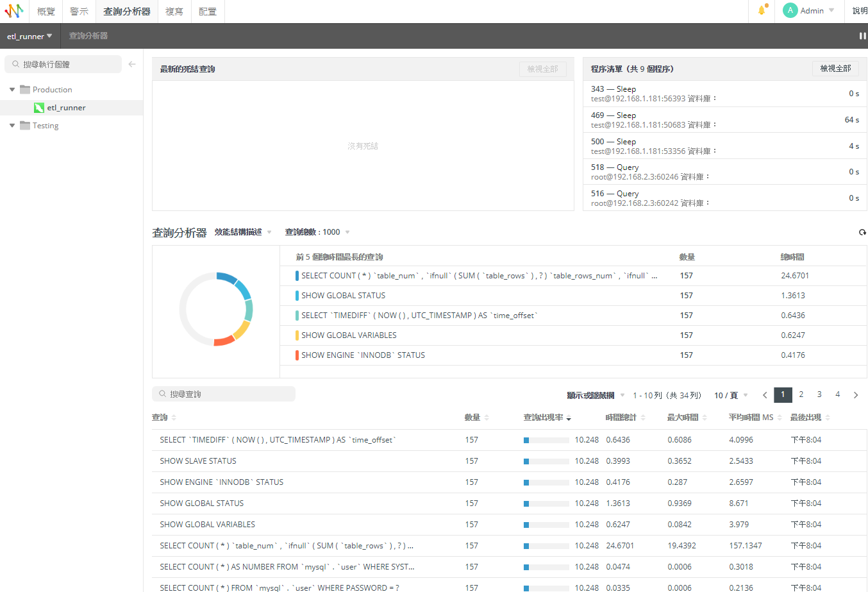Click 檢視全部 in the process list panel
Image resolution: width=868 pixels, height=592 pixels.
point(835,69)
